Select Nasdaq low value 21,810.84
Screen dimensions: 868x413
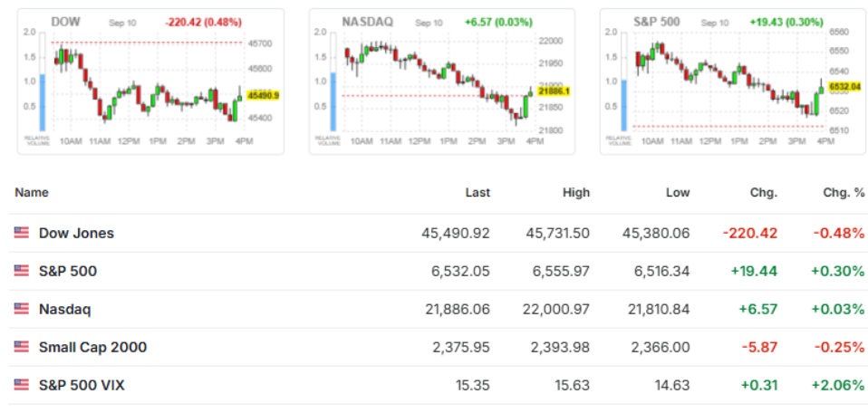pyautogui.click(x=658, y=309)
